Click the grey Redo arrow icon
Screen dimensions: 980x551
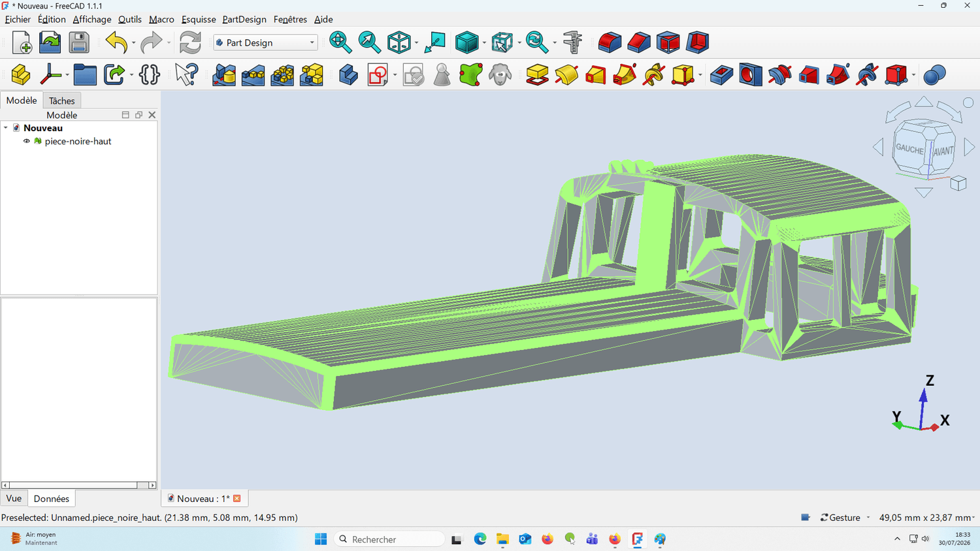point(151,42)
